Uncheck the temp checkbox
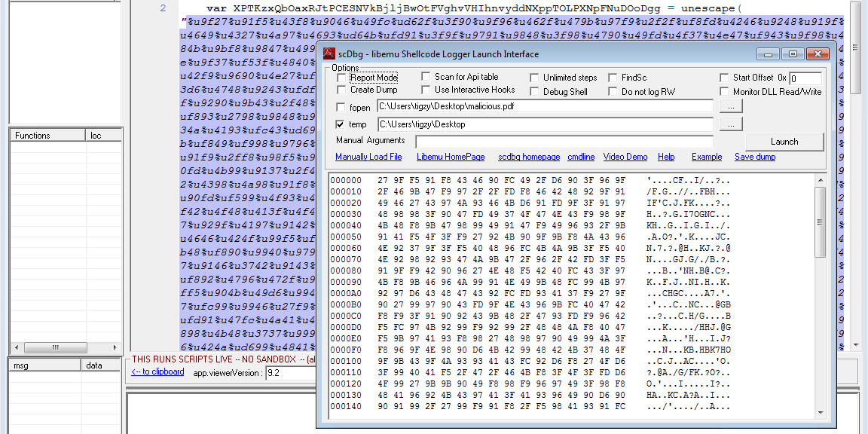The image size is (868, 434). (341, 124)
